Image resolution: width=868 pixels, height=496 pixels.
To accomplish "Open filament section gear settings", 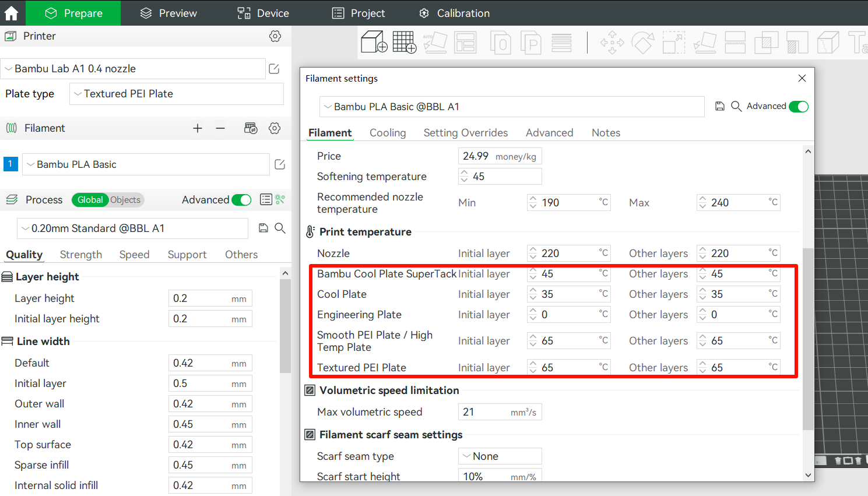I will coord(275,128).
